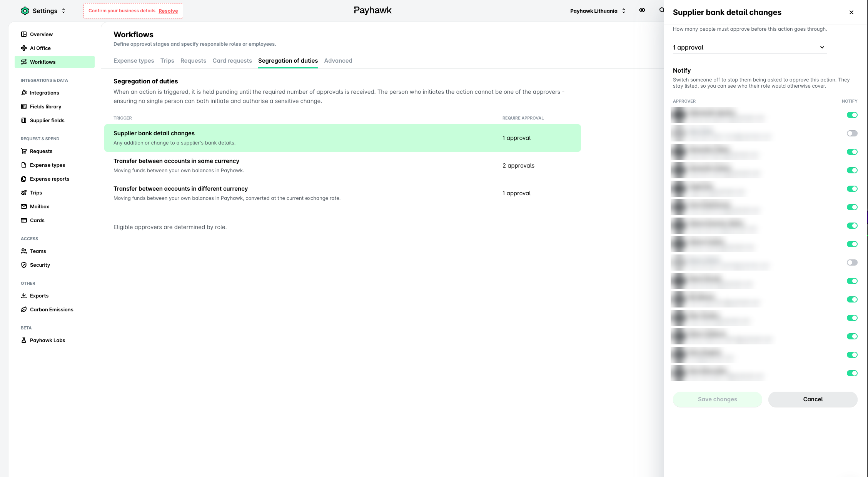
Task: Click the Payhawk Labs flask icon
Action: point(24,340)
